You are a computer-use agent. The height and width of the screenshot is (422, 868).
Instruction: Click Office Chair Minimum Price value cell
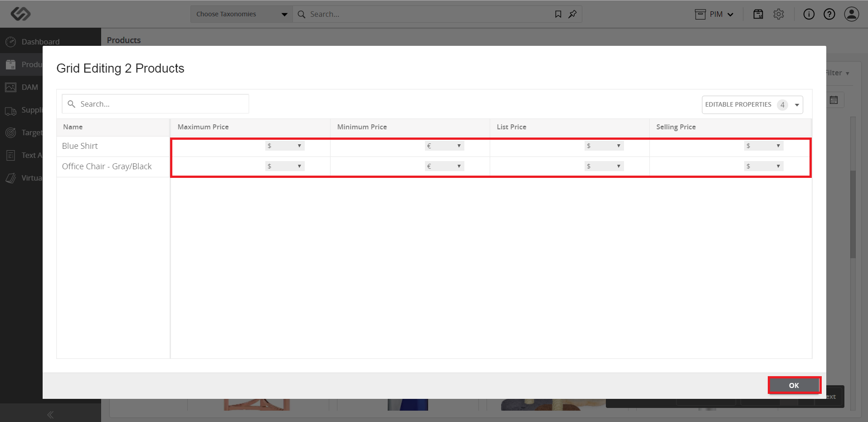point(378,167)
